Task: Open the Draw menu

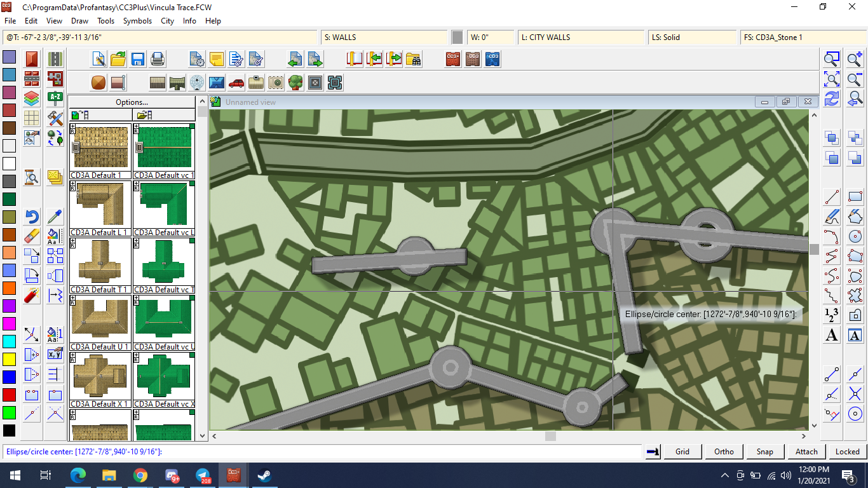Action: [x=79, y=21]
